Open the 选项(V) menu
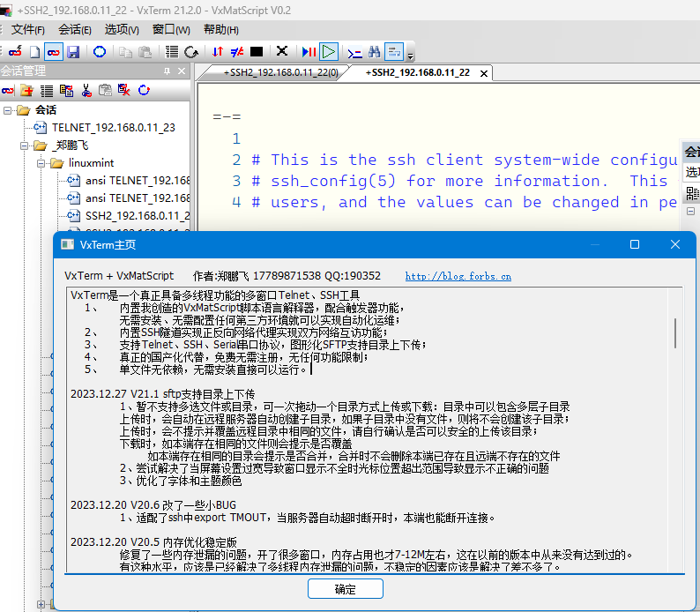 point(122,30)
